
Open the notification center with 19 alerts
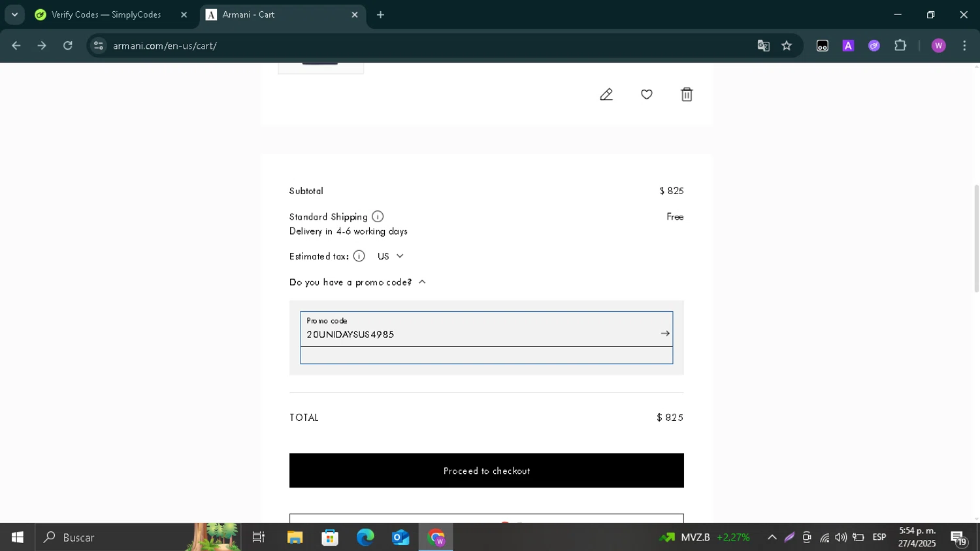959,538
